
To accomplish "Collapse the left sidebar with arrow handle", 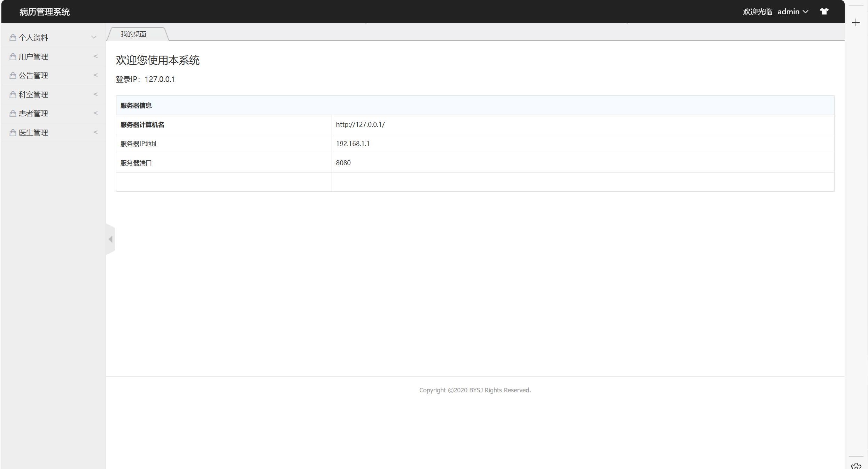I will coord(110,239).
